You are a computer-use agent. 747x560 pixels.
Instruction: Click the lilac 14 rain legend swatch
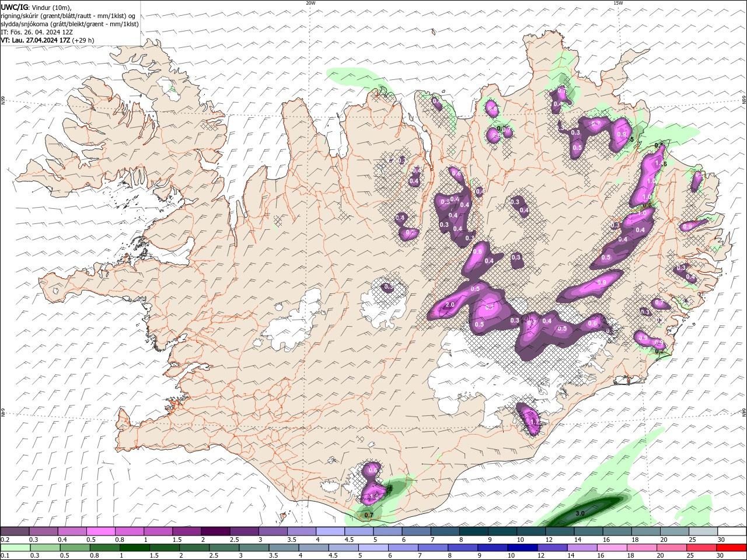[x=582, y=548]
